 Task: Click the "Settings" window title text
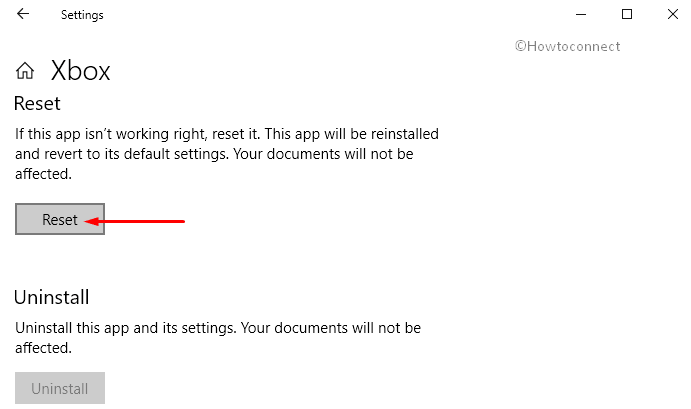coord(82,16)
